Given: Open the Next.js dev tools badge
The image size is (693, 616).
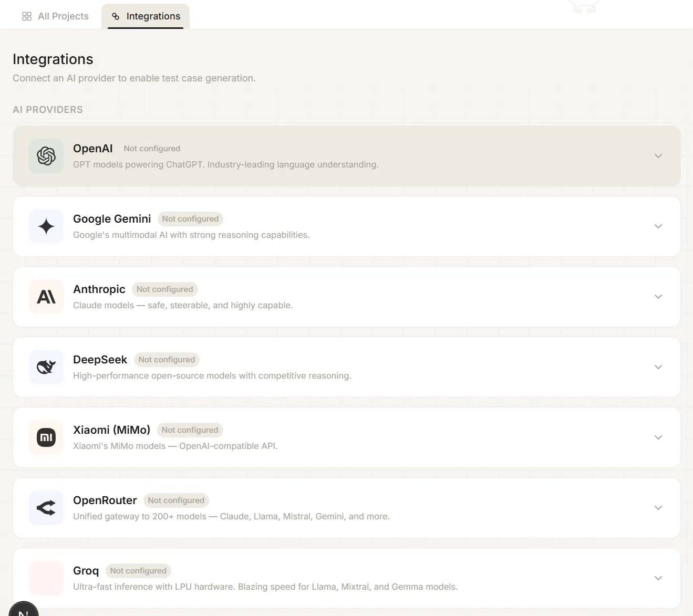Looking at the screenshot, I should tap(24, 610).
